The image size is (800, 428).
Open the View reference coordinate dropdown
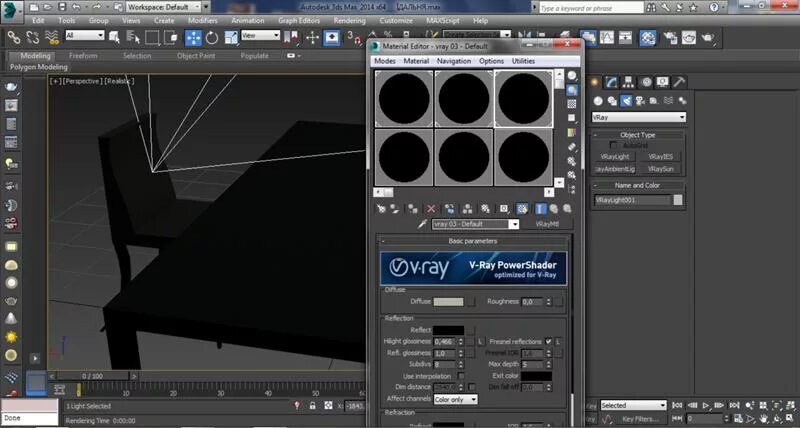tap(261, 35)
